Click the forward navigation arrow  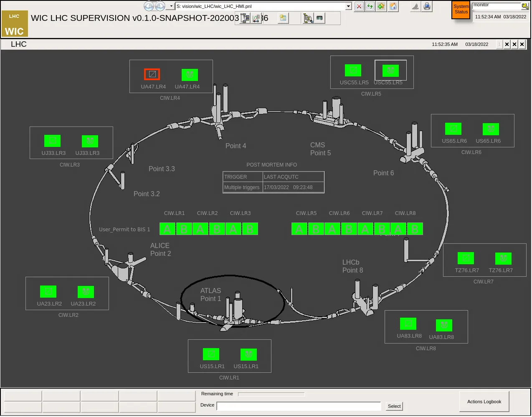pos(160,6)
